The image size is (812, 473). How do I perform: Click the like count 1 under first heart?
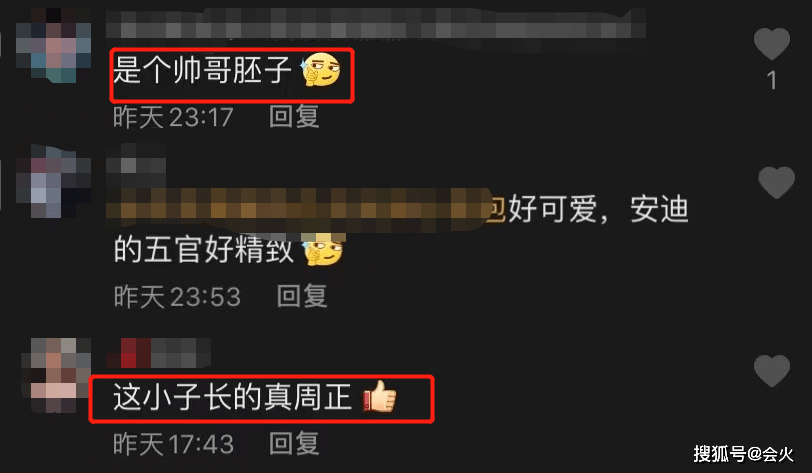pyautogui.click(x=772, y=80)
